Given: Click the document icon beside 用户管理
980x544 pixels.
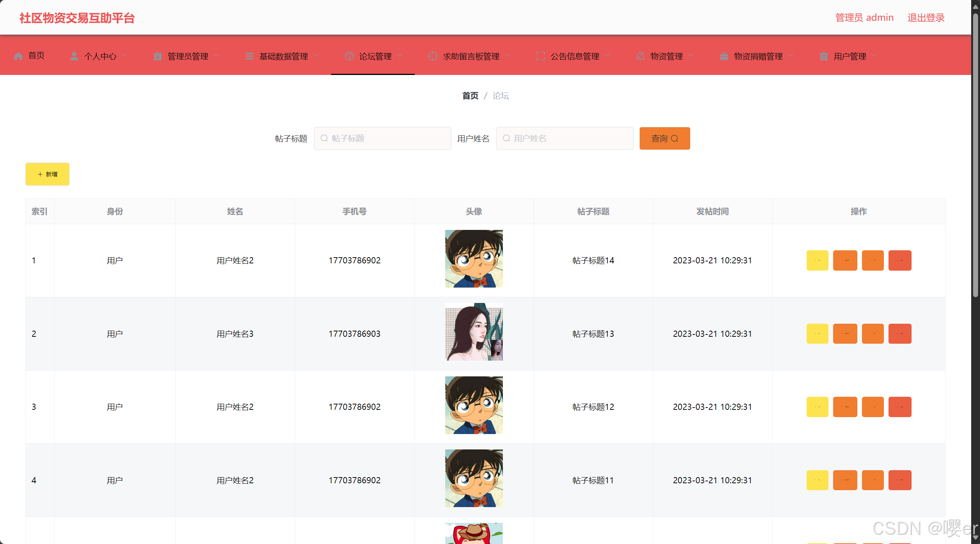Looking at the screenshot, I should pyautogui.click(x=824, y=56).
